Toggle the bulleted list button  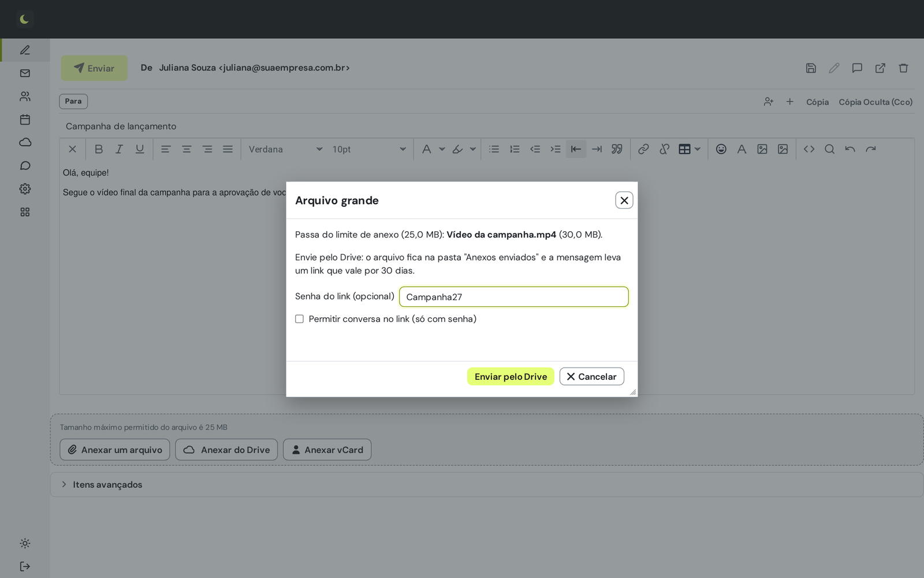tap(494, 149)
